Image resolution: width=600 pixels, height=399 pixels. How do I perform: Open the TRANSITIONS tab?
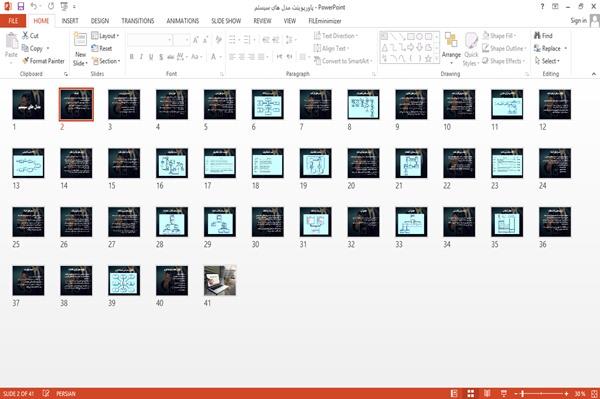(138, 21)
